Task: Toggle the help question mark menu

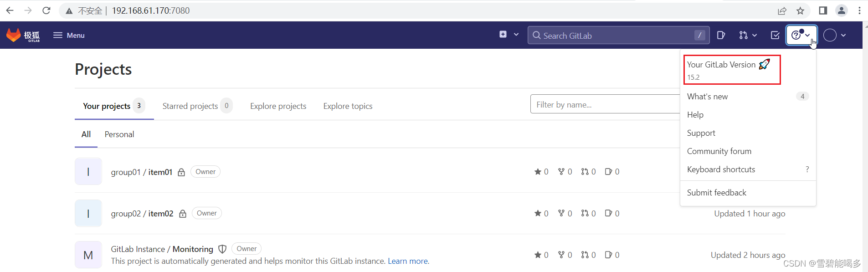Action: pyautogui.click(x=801, y=35)
